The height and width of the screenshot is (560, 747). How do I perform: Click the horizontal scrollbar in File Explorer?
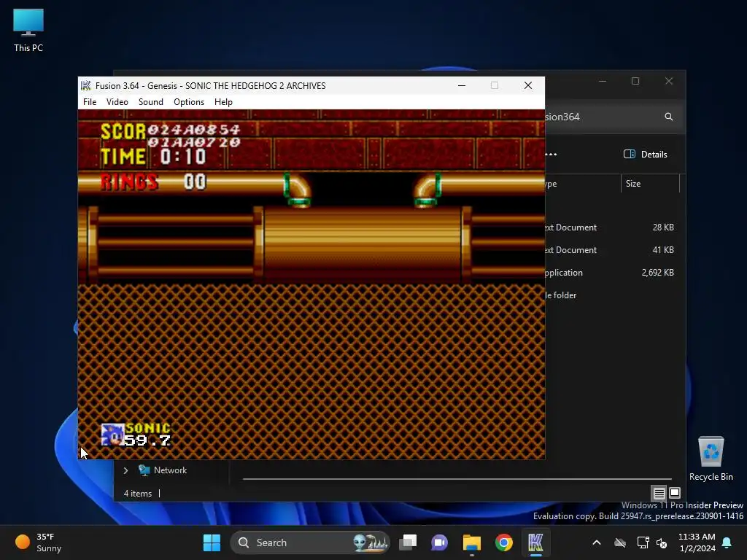(x=457, y=478)
